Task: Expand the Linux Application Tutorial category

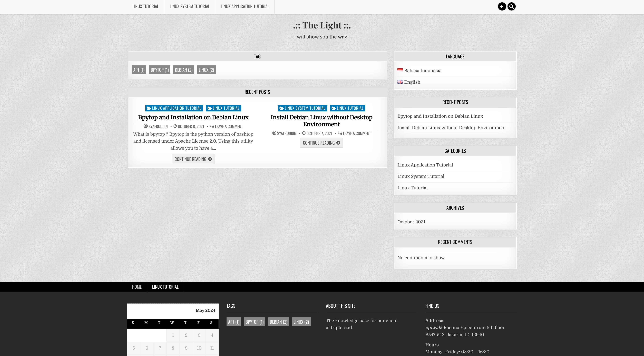Action: (x=425, y=165)
